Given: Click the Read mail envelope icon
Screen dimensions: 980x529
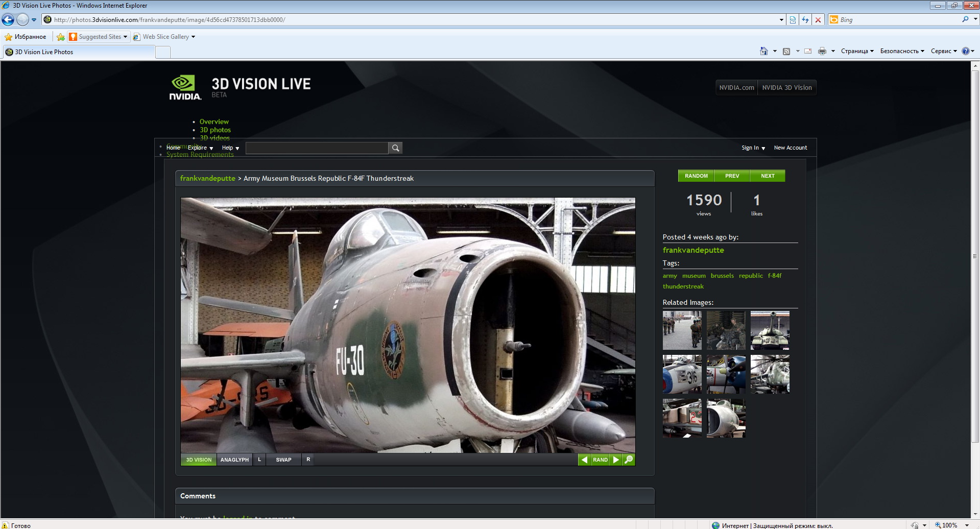Looking at the screenshot, I should coord(808,51).
